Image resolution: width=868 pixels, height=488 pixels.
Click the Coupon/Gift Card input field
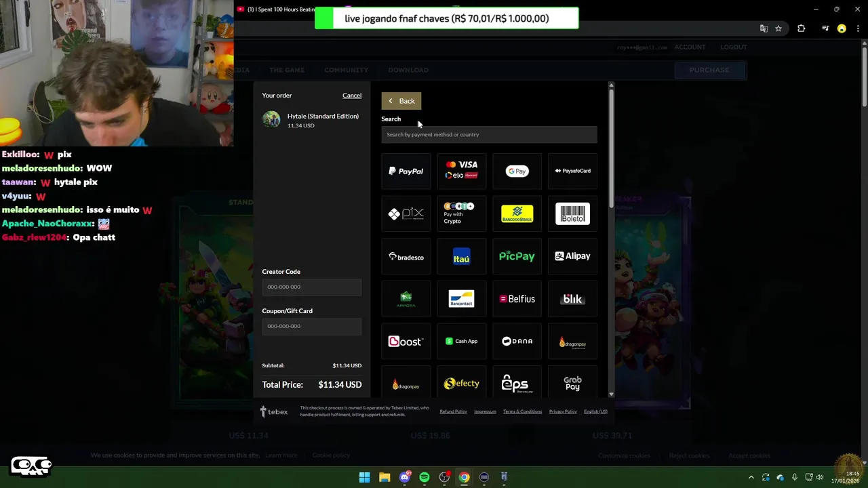tap(312, 326)
